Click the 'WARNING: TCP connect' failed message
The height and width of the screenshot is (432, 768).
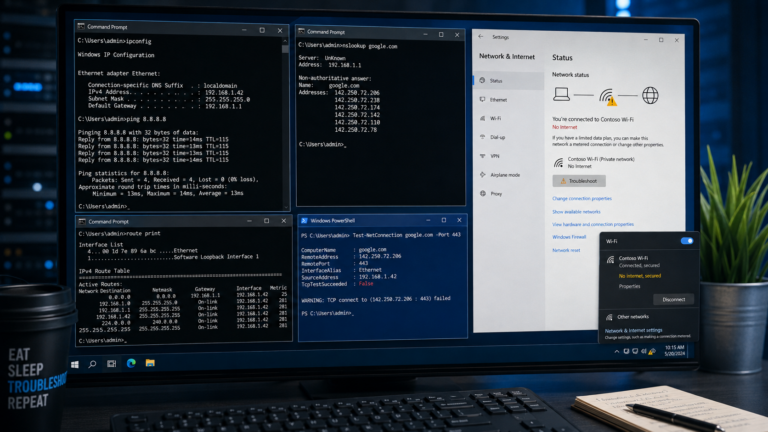[376, 299]
